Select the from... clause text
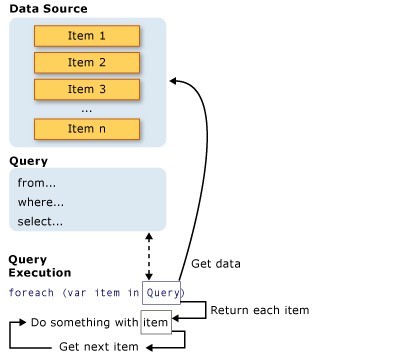 (37, 183)
